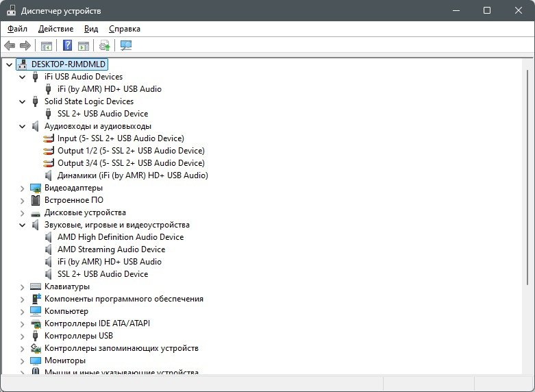Open the Действие menu
535x392 pixels.
pos(55,29)
